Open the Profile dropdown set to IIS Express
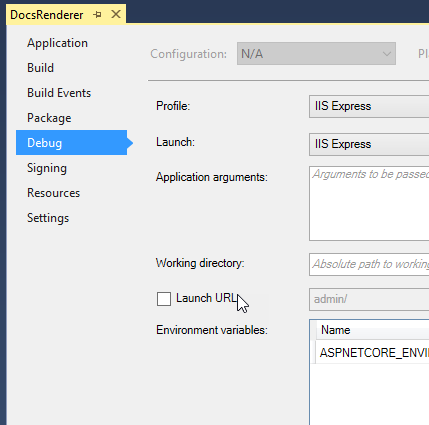The image size is (429, 425). (x=369, y=106)
